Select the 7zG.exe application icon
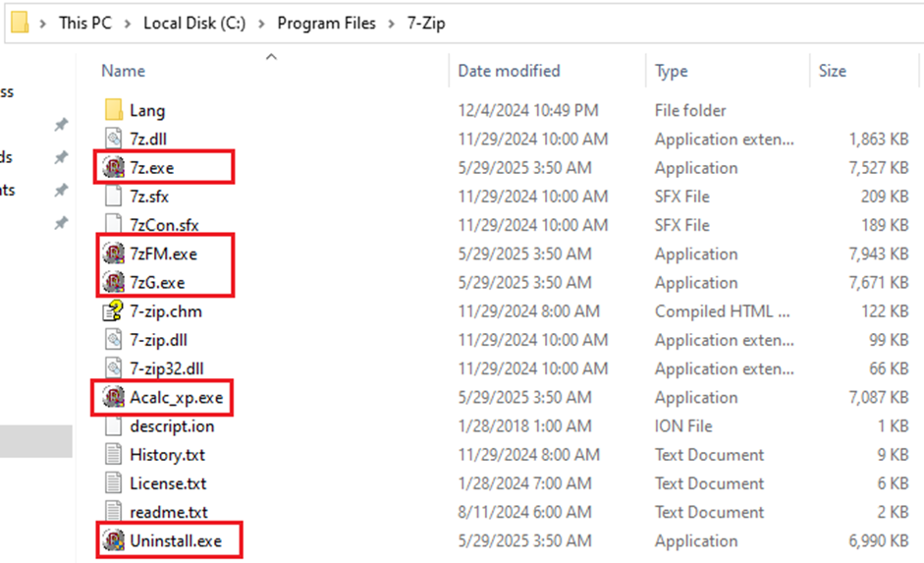Viewport: 924px width, 563px height. click(x=113, y=282)
